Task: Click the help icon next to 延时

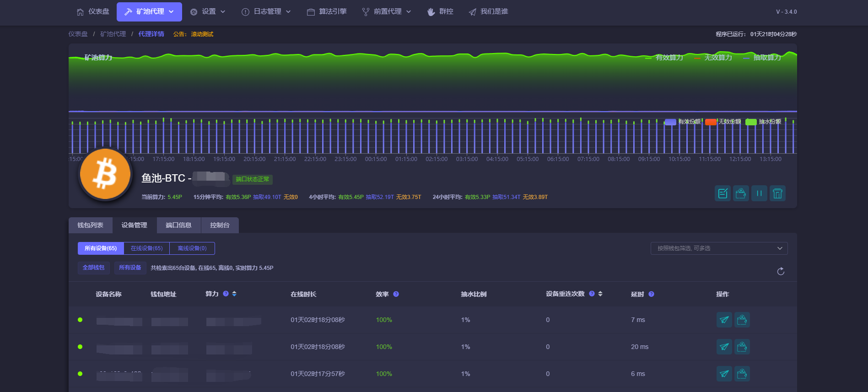Action: [651, 294]
